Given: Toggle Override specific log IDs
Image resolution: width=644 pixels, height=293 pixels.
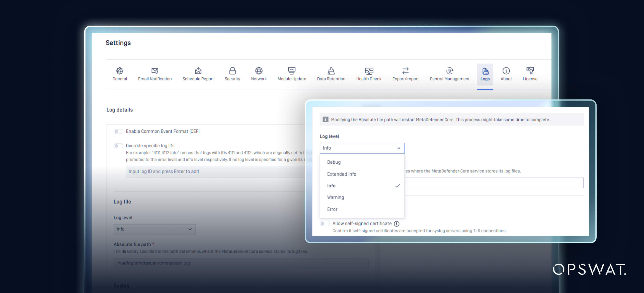Looking at the screenshot, I should click(118, 146).
